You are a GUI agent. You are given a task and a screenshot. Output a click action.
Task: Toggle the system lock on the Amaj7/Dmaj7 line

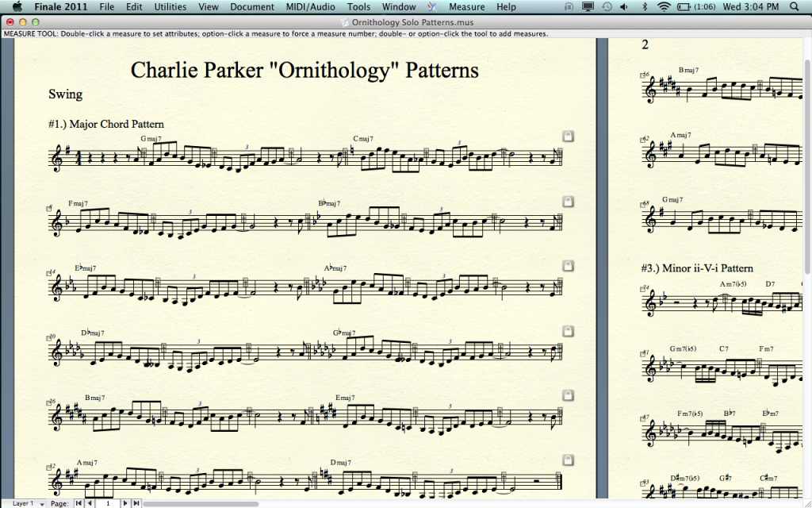pyautogui.click(x=568, y=460)
